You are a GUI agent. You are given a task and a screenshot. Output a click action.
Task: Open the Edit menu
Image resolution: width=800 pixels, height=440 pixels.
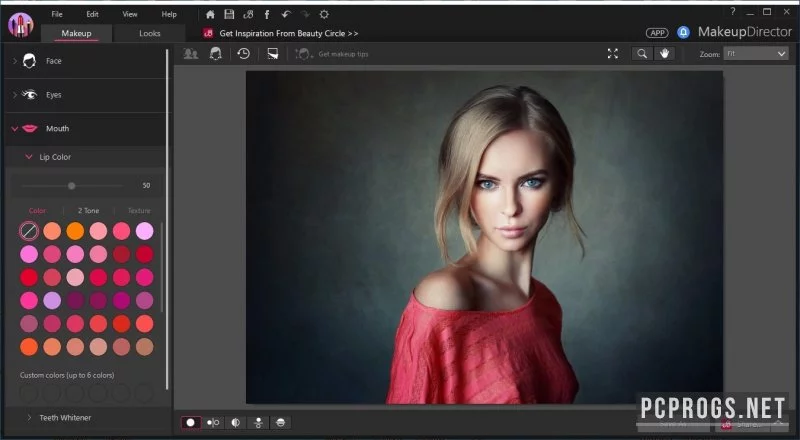click(92, 14)
